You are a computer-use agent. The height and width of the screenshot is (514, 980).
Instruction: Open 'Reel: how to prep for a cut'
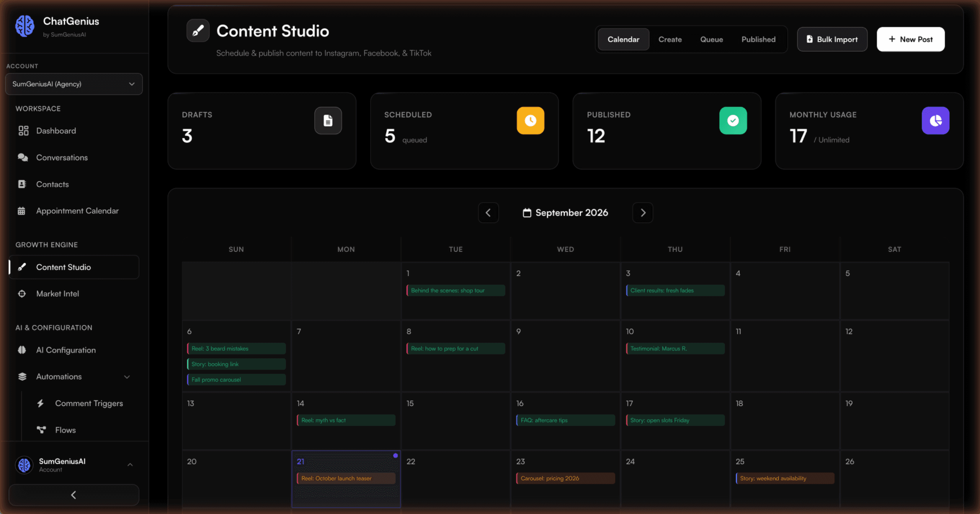456,349
